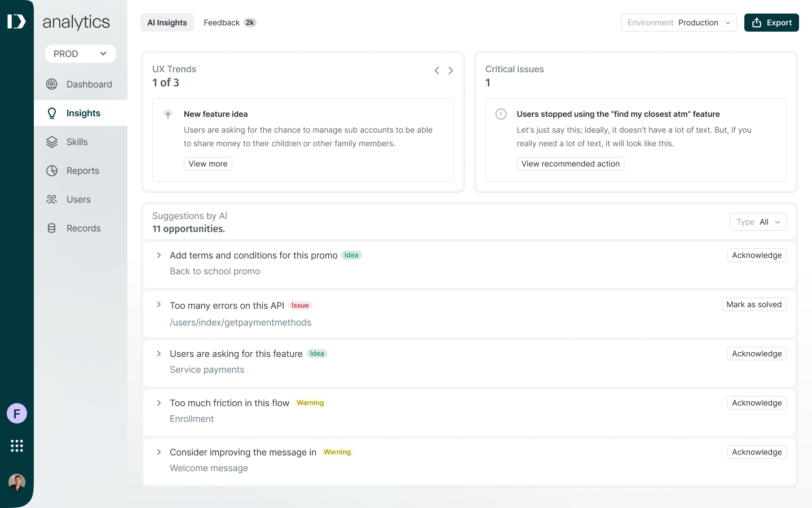Select the AI Insights tab
This screenshot has height=508, width=812.
[167, 23]
